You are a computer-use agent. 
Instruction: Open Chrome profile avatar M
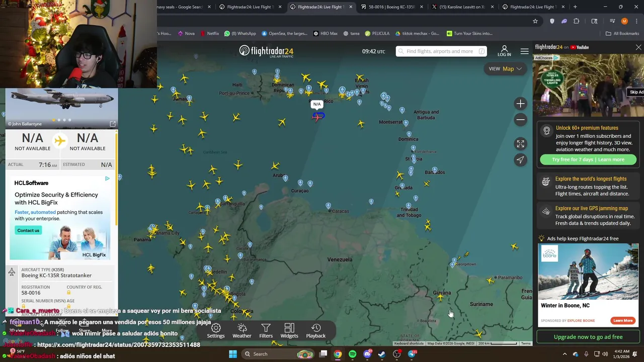[x=624, y=21]
